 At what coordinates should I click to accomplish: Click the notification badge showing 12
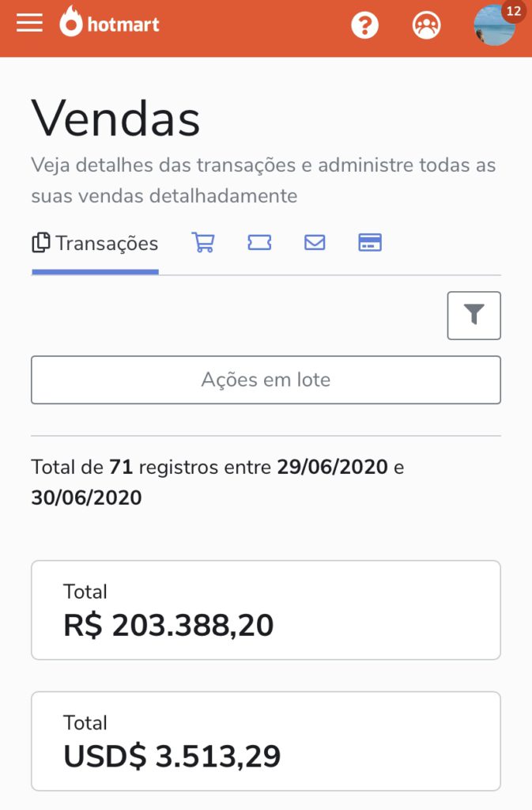click(x=514, y=11)
